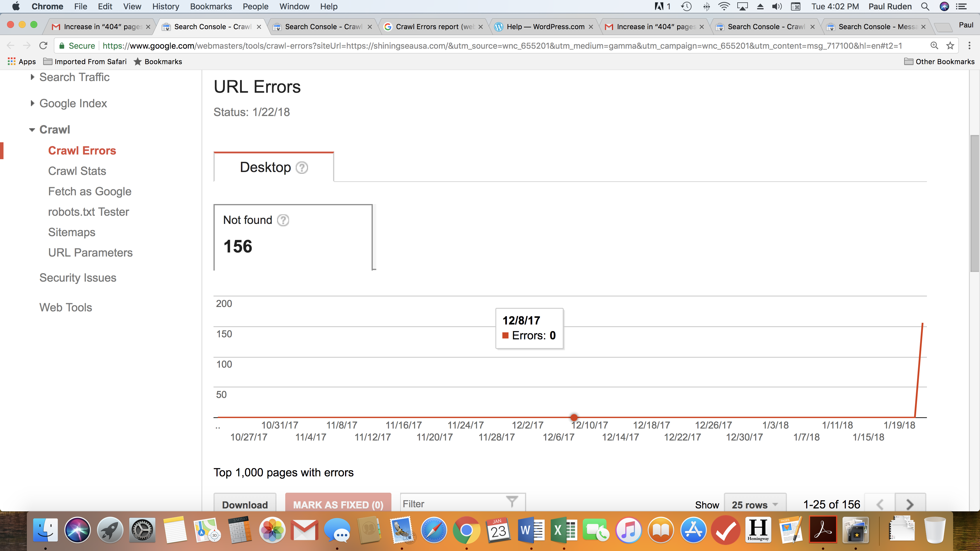This screenshot has height=551, width=980.
Task: Expand the Search Traffic section
Action: [x=74, y=77]
